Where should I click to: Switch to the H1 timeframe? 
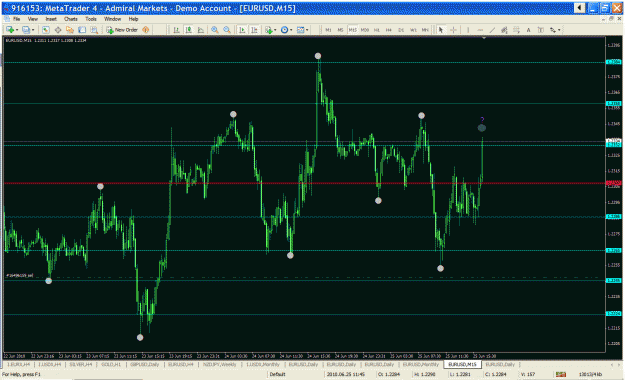(377, 30)
